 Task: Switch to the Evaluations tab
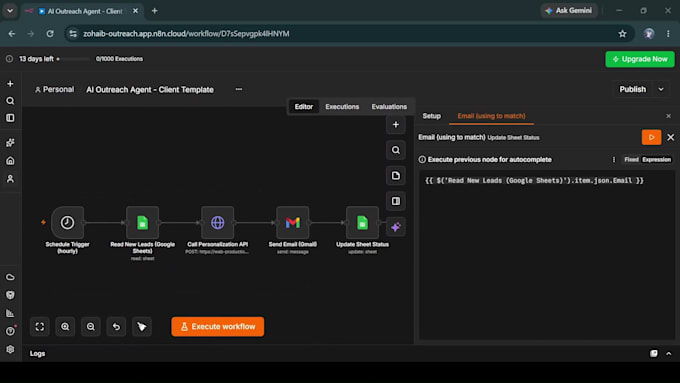tap(389, 107)
